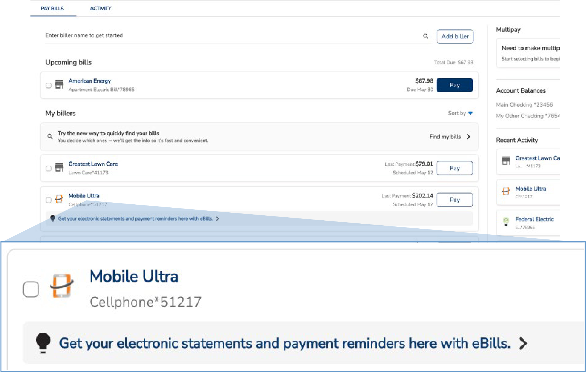Click the lightbulb icon in the small eBills banner
The width and height of the screenshot is (588, 372).
click(x=52, y=218)
